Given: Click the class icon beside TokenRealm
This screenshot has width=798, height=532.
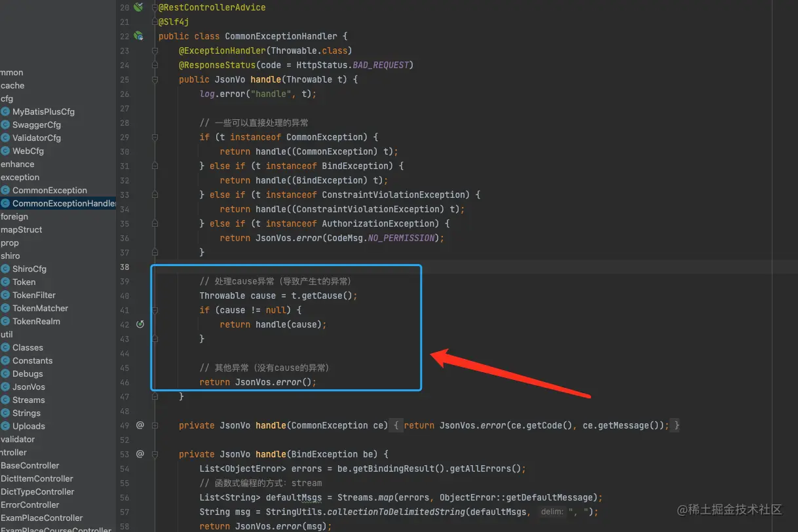Looking at the screenshot, I should click(5, 321).
